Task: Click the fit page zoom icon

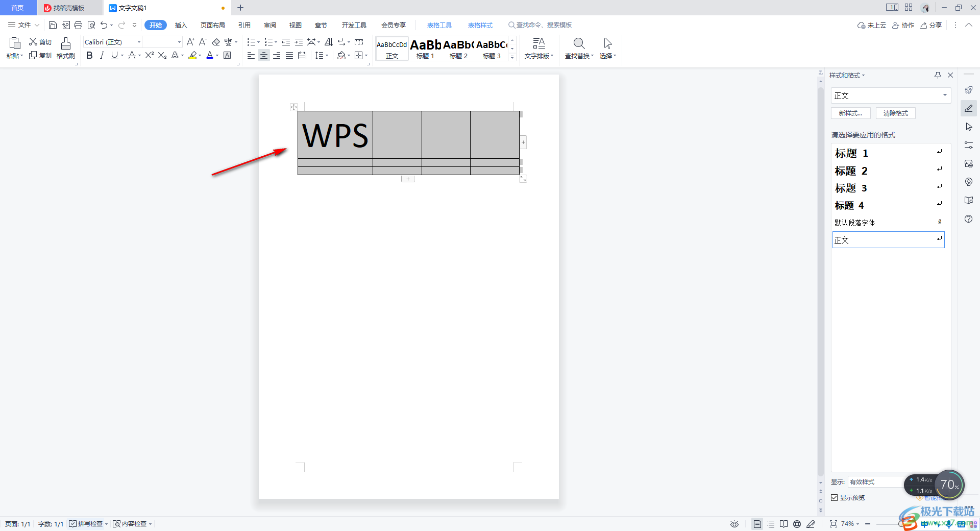Action: [x=833, y=524]
